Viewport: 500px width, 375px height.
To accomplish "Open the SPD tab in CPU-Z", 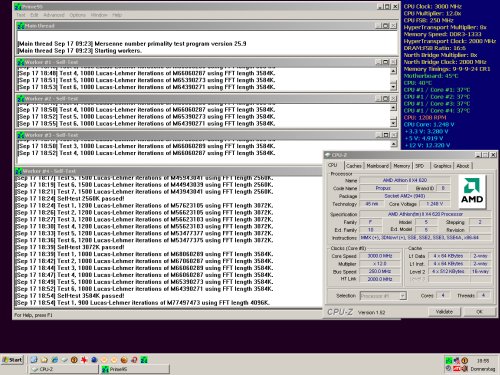I will click(x=420, y=166).
